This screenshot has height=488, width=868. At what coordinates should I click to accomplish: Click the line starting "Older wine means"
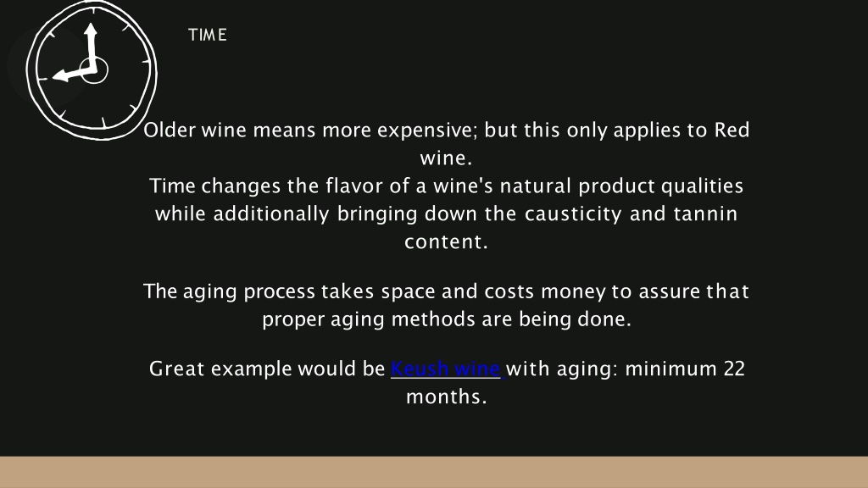pos(446,130)
